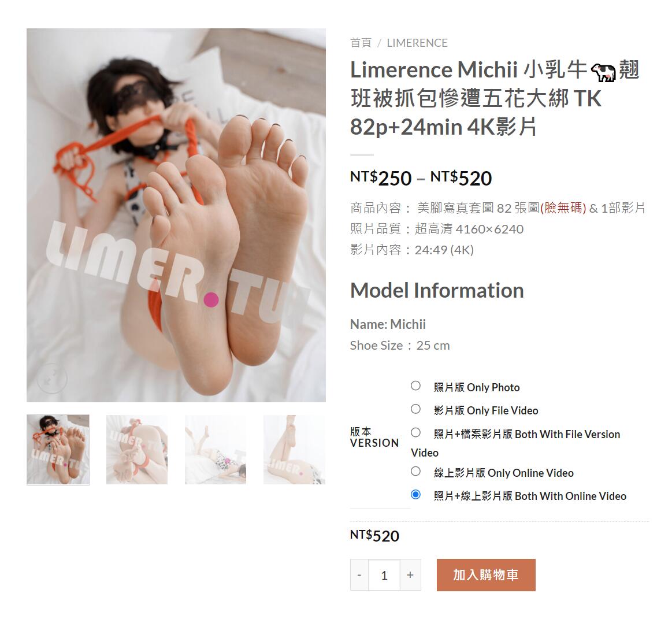Image resolution: width=672 pixels, height=619 pixels.
Task: Click the cow emoji in title
Action: click(603, 72)
